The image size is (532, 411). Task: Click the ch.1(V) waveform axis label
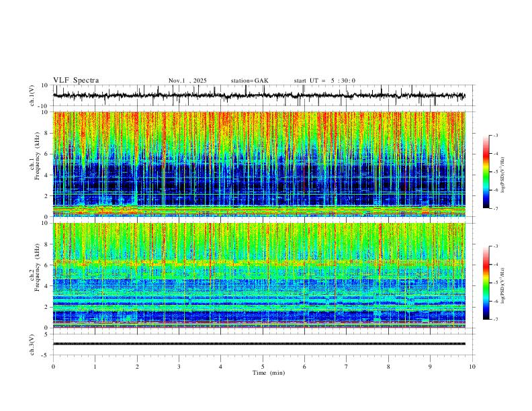(32, 95)
